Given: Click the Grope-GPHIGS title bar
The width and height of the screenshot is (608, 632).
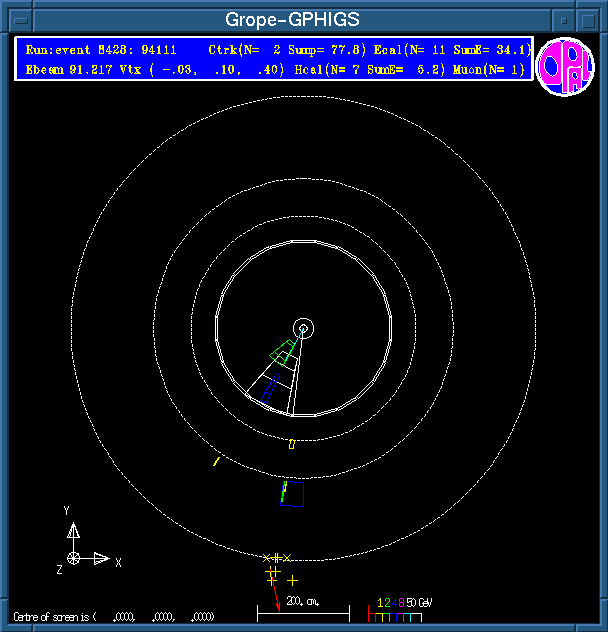Looking at the screenshot, I should [x=291, y=20].
